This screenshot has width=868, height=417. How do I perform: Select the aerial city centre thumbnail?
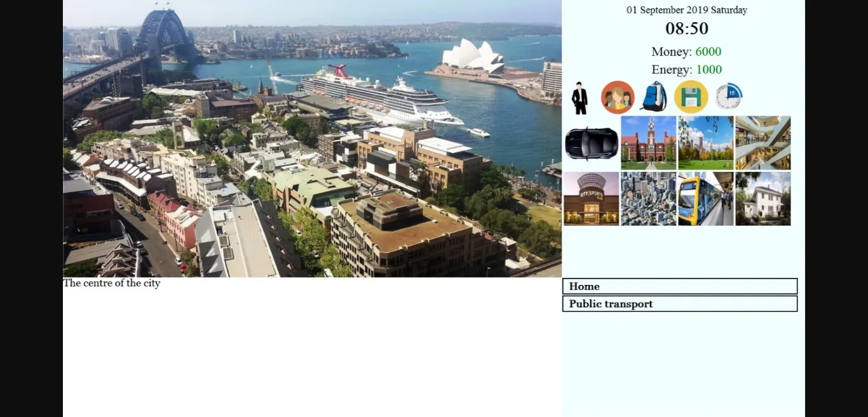point(649,199)
